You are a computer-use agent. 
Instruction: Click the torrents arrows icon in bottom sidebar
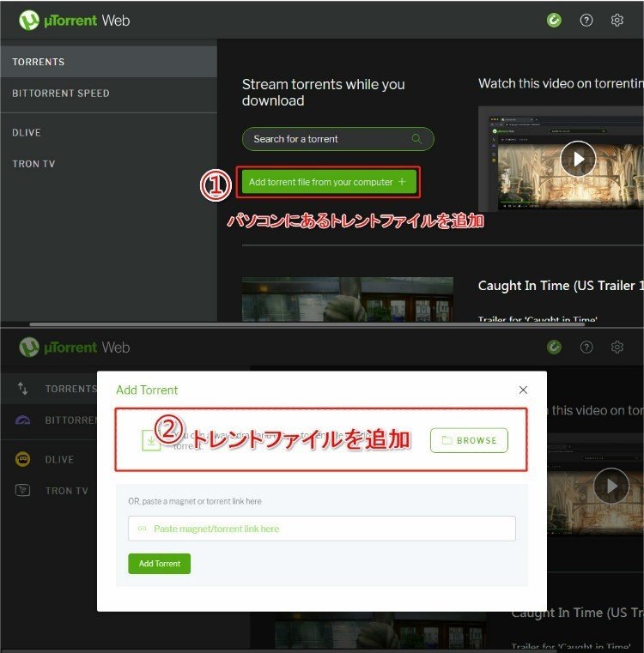click(x=22, y=389)
